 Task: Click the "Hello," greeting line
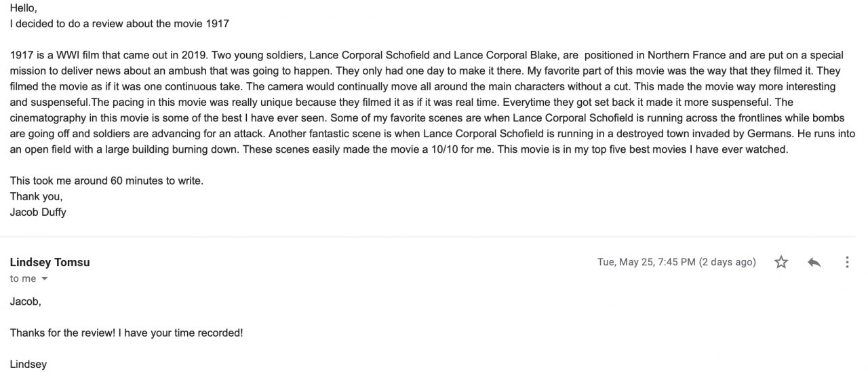click(24, 9)
